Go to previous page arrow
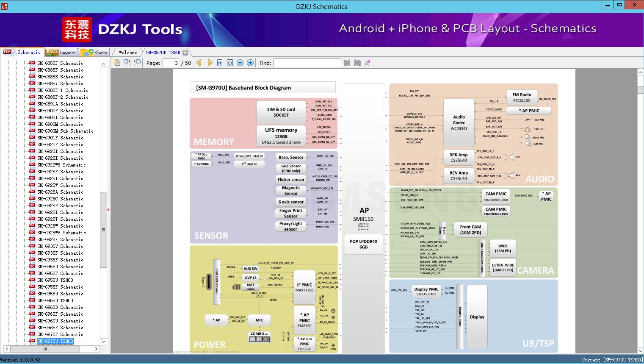This screenshot has width=644, height=364. tap(199, 63)
